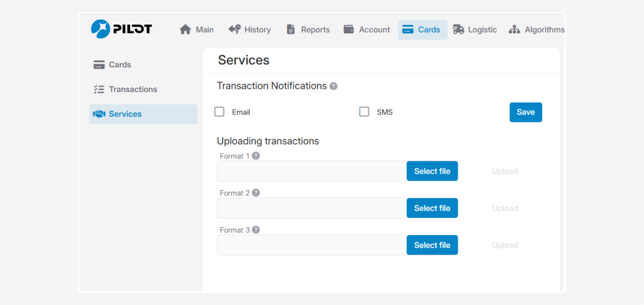Go to the History tab
This screenshot has height=305, width=644.
pyautogui.click(x=250, y=30)
